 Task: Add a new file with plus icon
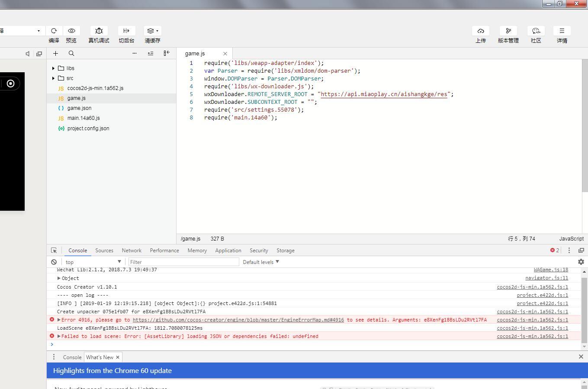coord(55,53)
